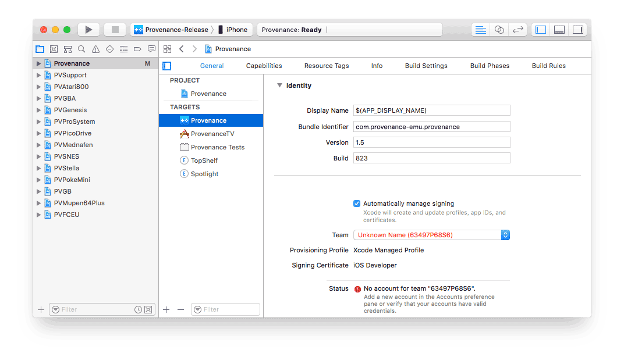Screen dimensions: 624x364
Task: Choose the iPhone run destination
Action: 233,30
